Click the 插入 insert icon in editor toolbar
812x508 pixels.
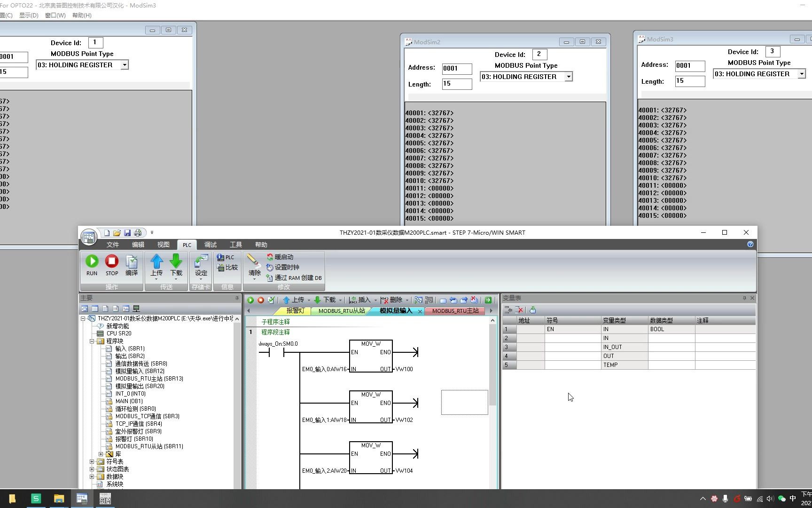(x=360, y=300)
